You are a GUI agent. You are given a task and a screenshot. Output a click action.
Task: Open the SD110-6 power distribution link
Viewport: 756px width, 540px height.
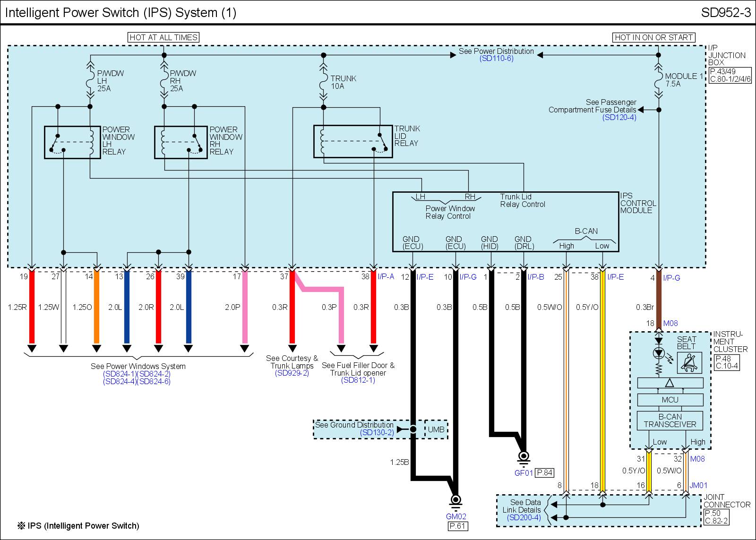[496, 59]
